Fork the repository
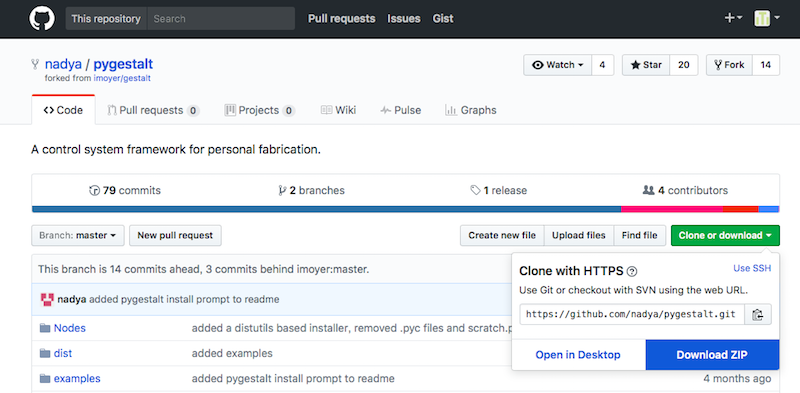 pyautogui.click(x=730, y=65)
